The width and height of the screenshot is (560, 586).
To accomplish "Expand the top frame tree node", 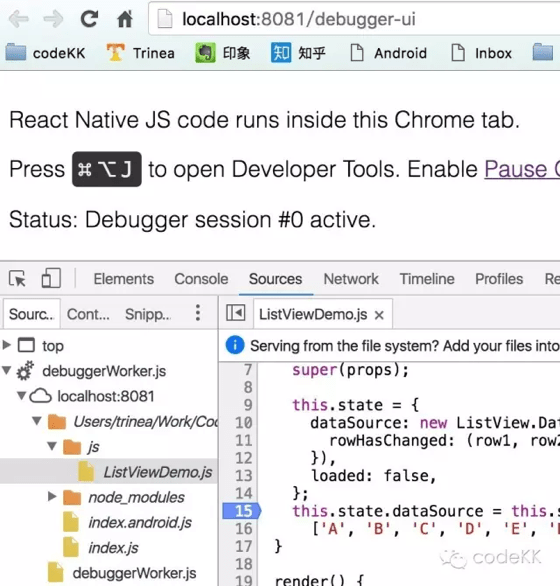I will pyautogui.click(x=6, y=345).
